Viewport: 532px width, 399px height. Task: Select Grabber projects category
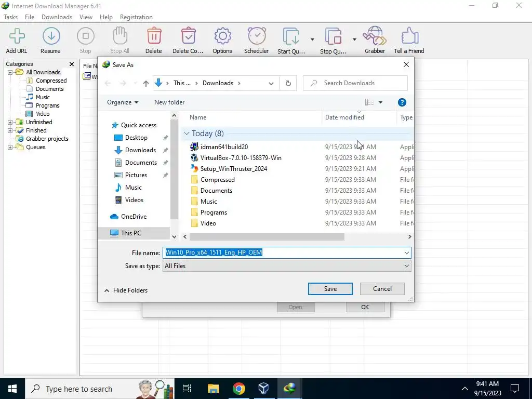coord(47,139)
